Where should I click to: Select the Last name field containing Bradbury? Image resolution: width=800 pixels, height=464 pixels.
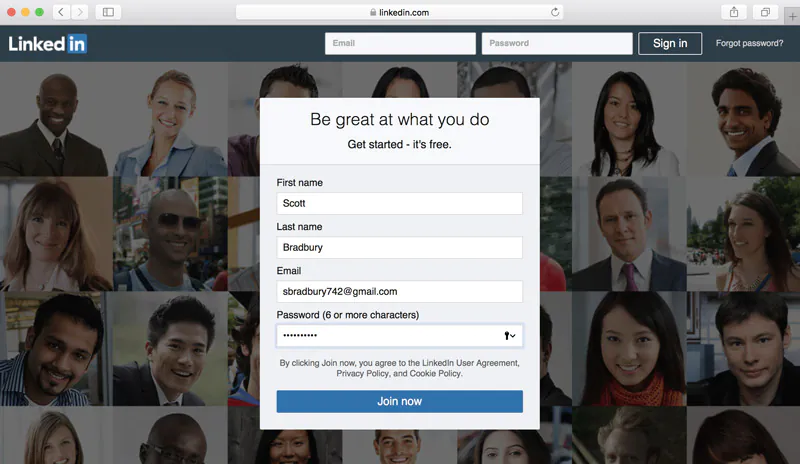(x=399, y=247)
